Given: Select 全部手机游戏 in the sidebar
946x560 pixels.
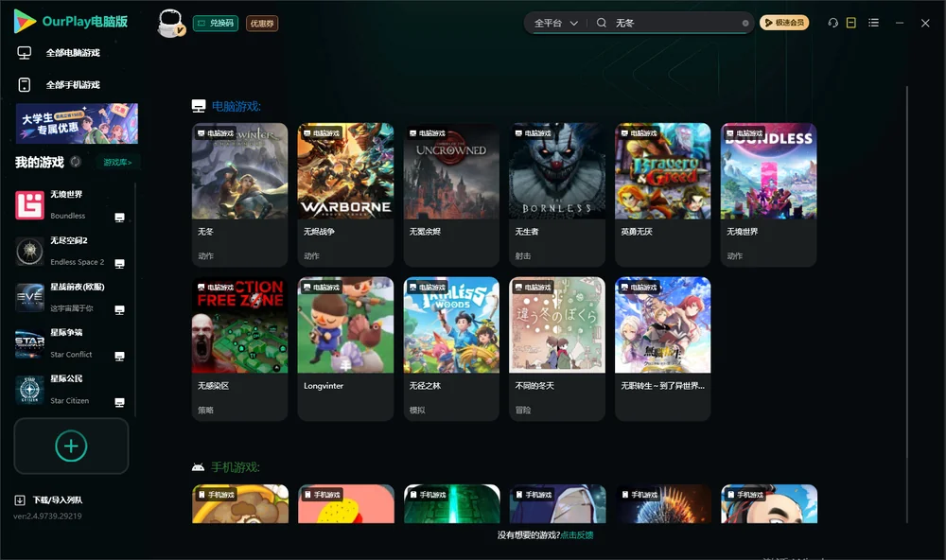Looking at the screenshot, I should pyautogui.click(x=73, y=85).
